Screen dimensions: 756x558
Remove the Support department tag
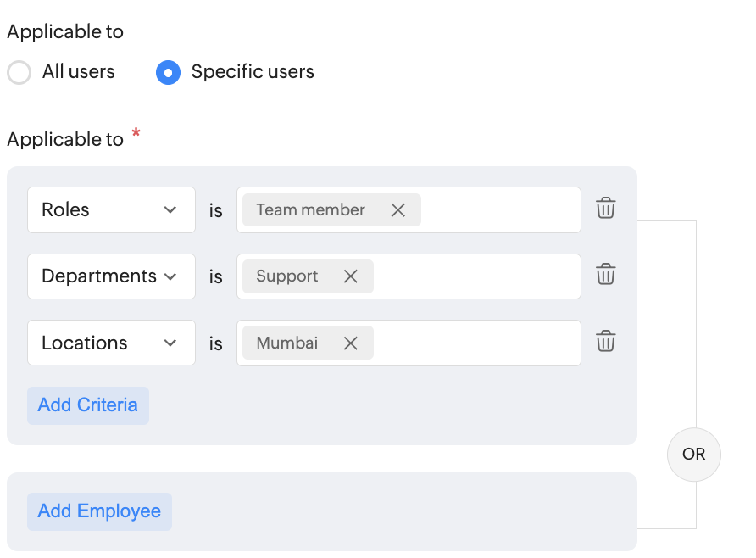[x=351, y=276]
